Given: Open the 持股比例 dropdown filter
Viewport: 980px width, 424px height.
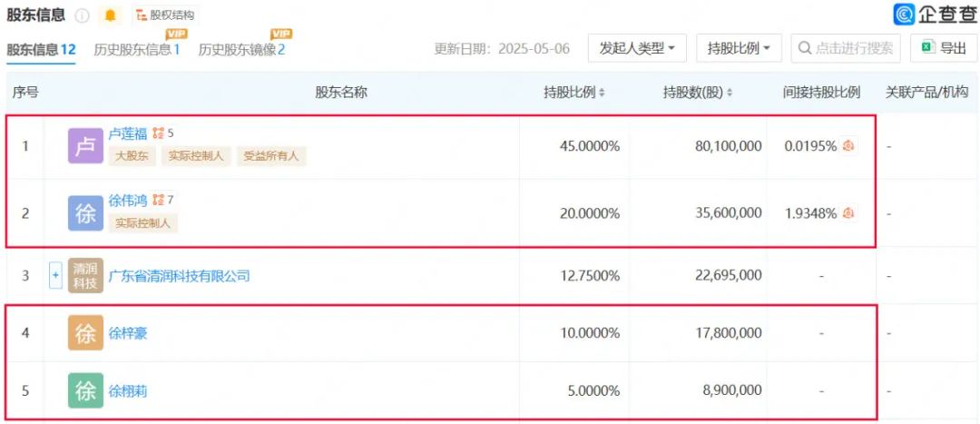Looking at the screenshot, I should (739, 49).
